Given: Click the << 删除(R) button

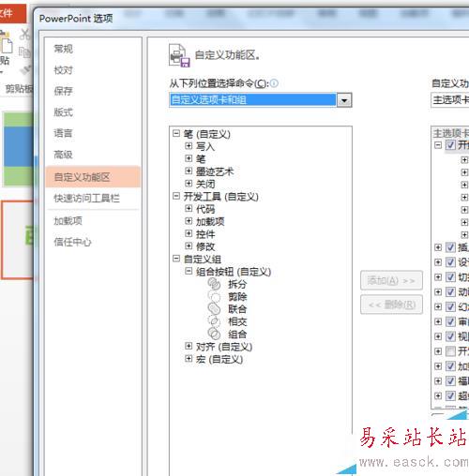Looking at the screenshot, I should 391,305.
